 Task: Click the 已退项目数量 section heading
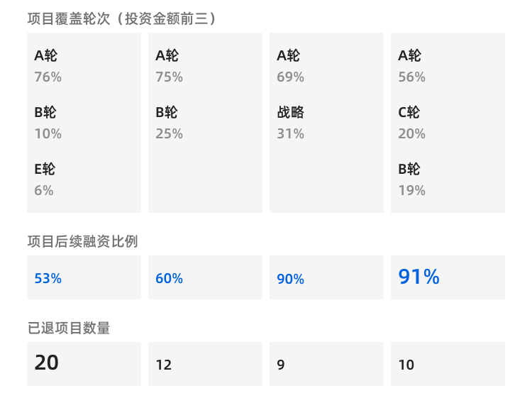pos(69,328)
